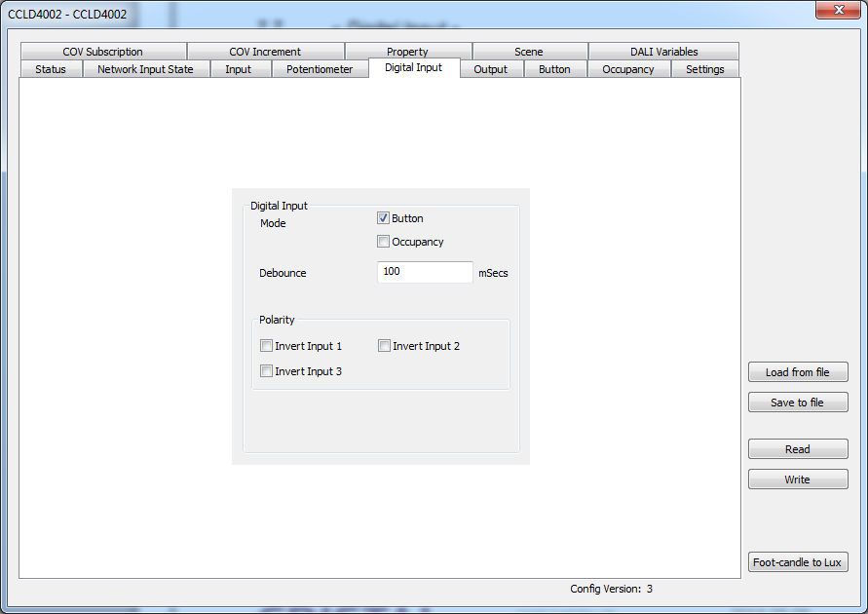868x614 pixels.
Task: Enable the Occupancy mode checkbox
Action: tap(383, 242)
